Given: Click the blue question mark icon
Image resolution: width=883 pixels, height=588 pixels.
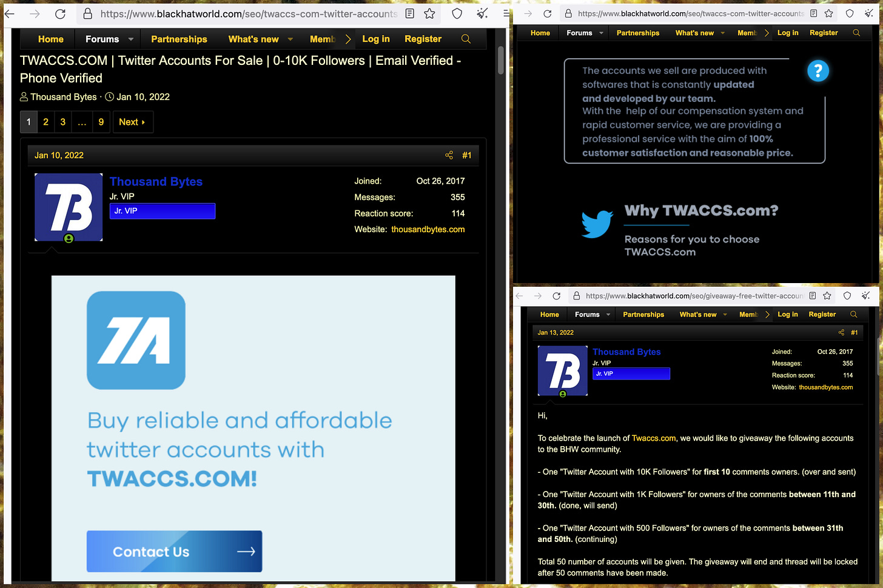Looking at the screenshot, I should pos(818,71).
